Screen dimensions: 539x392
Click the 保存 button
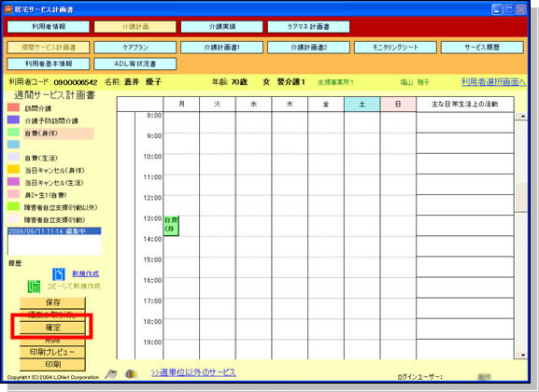click(52, 302)
